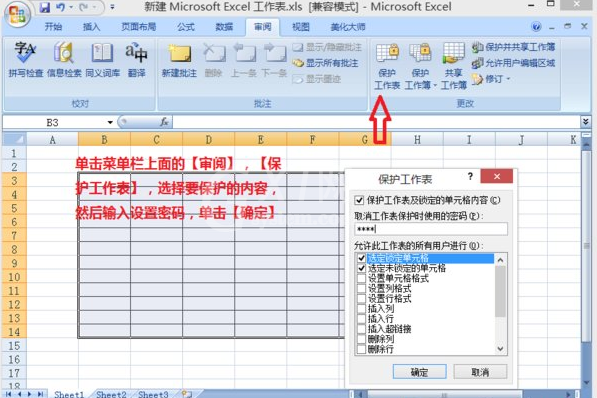
Task: Click Select All corner of grid
Action: (14, 139)
